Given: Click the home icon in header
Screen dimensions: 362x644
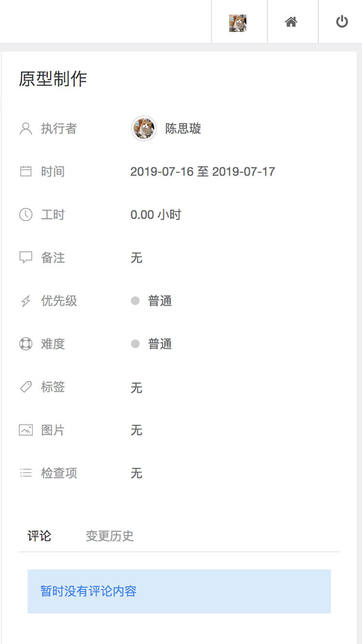Looking at the screenshot, I should point(291,22).
